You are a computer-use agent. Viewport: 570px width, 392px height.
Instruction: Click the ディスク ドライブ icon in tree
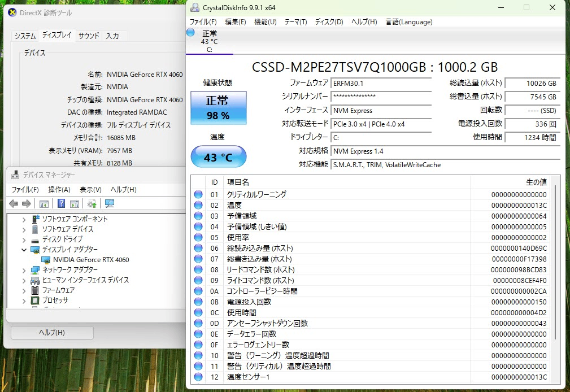click(35, 241)
